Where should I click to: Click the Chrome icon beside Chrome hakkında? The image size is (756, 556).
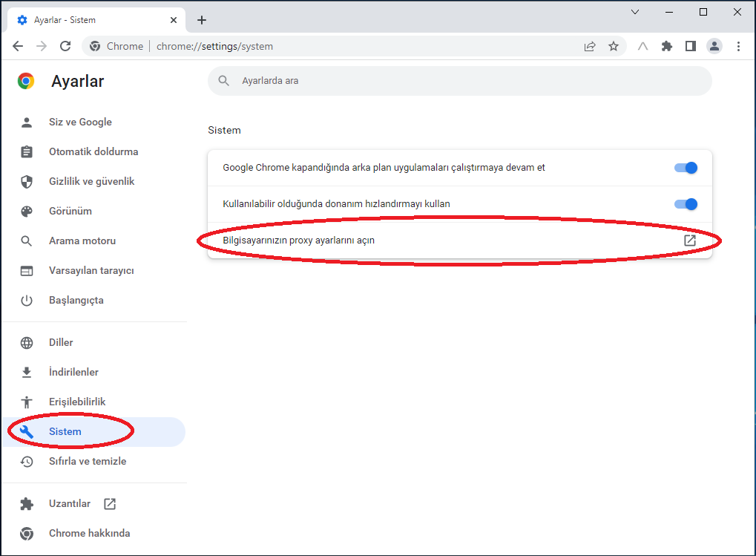tap(27, 533)
